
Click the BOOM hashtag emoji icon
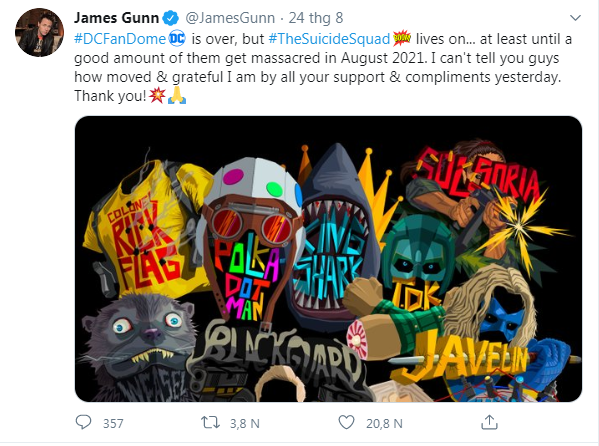point(402,38)
